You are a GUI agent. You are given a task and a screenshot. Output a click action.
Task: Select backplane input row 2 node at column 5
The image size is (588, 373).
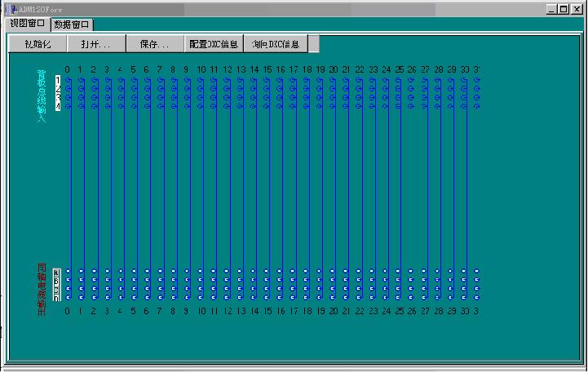134,89
